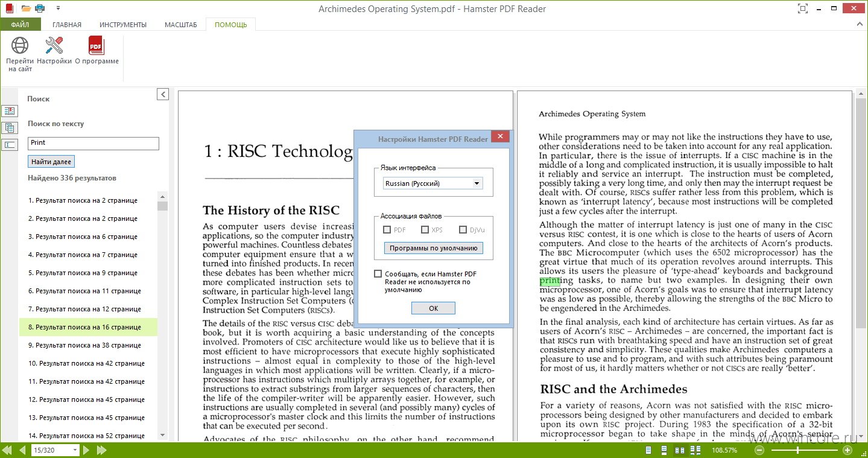Check 'Сообщать, если Hamster PDF Reader не используется' option

378,274
